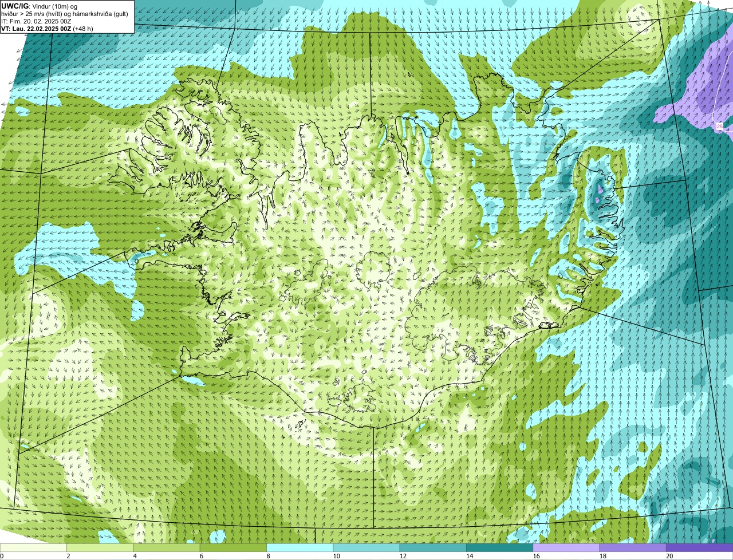The width and height of the screenshot is (733, 560).
Task: Click the legend scale number '2'
Action: point(68,555)
